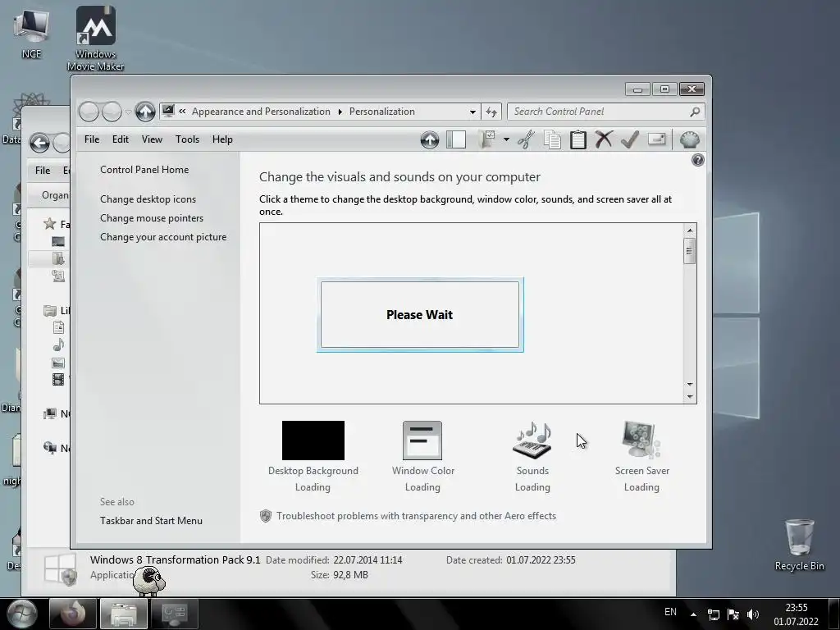
Task: Open Windows Movie Maker desktop shortcut
Action: (95, 39)
